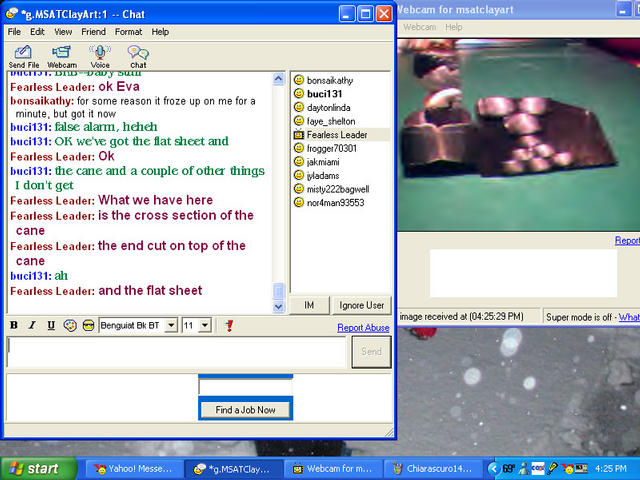Open Webcam menu in the Webcam window
The height and width of the screenshot is (480, 640).
pyautogui.click(x=420, y=27)
